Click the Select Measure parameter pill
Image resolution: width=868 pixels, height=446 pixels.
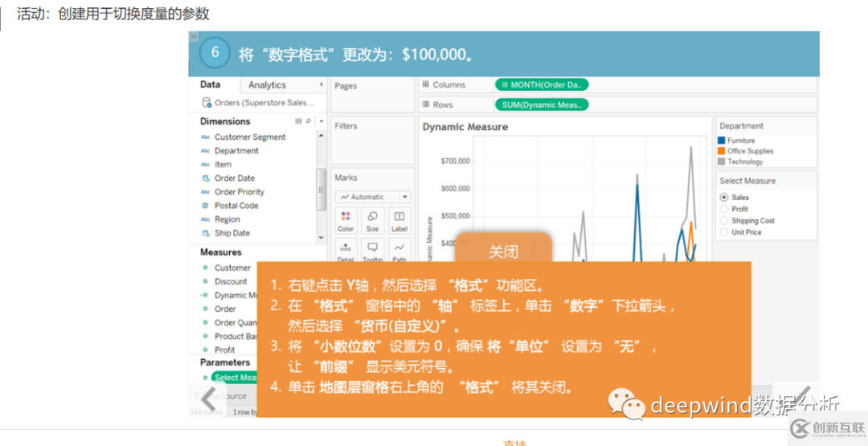point(235,378)
